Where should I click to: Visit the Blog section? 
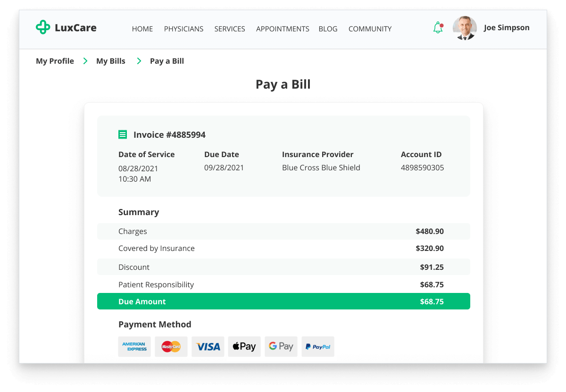pos(328,29)
